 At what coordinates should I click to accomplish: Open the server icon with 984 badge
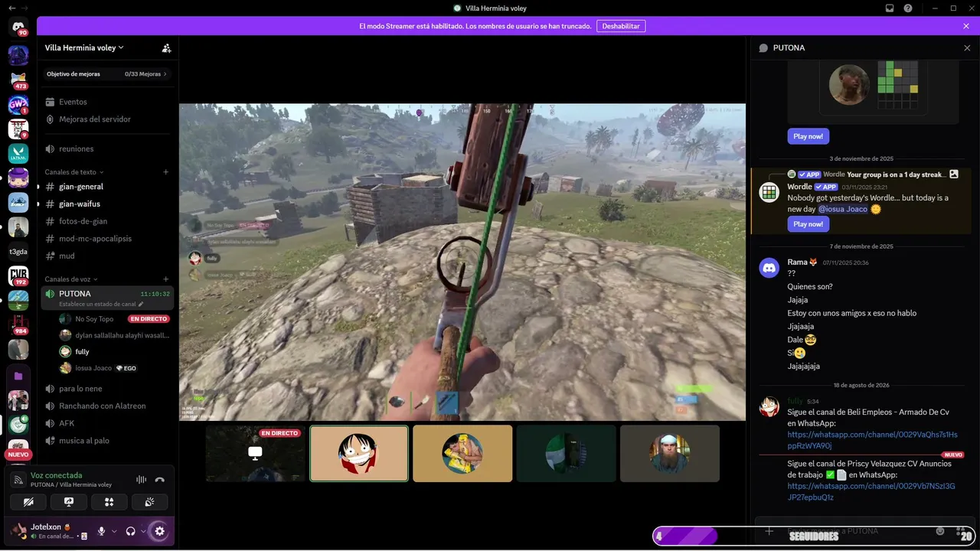tap(18, 324)
